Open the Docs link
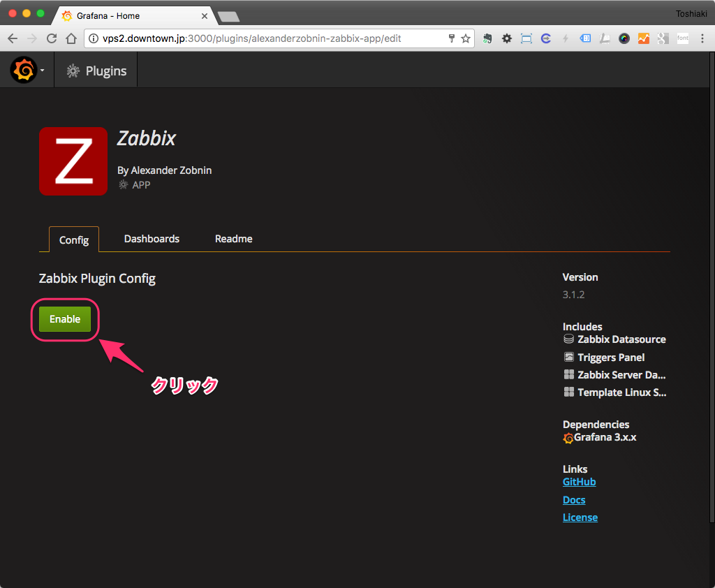715x588 pixels. [574, 500]
